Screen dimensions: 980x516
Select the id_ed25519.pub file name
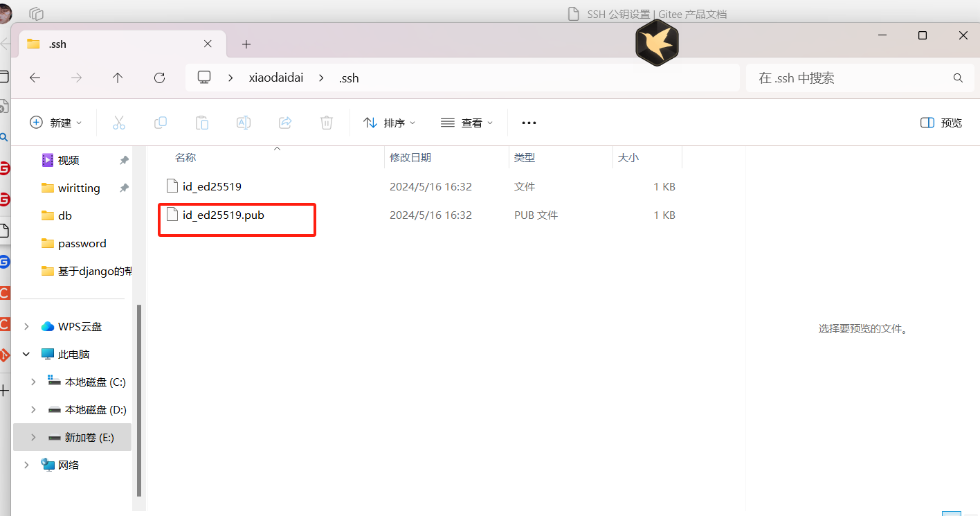click(x=224, y=215)
